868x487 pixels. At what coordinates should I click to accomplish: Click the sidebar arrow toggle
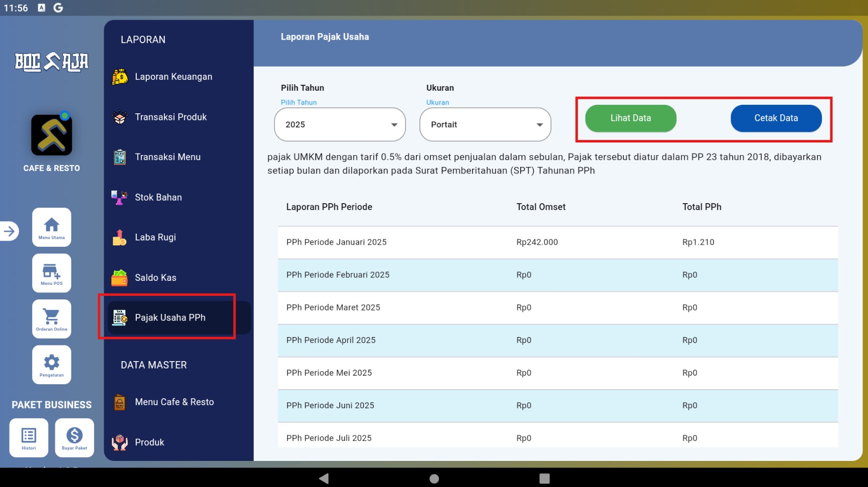[9, 231]
